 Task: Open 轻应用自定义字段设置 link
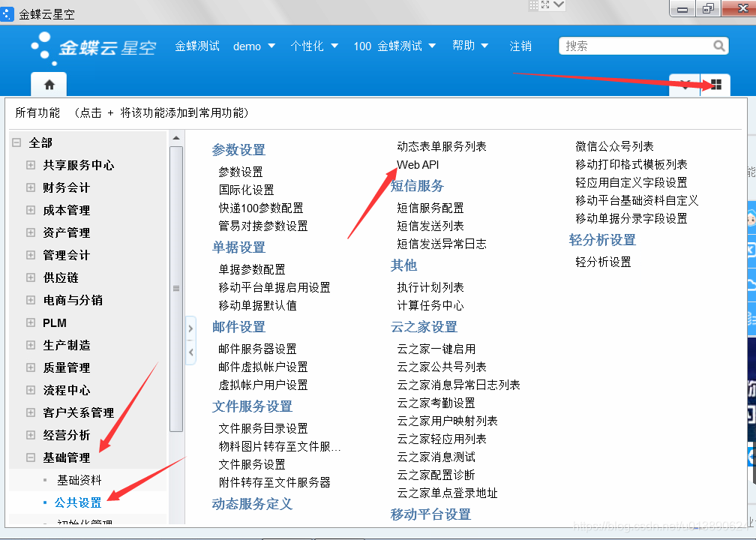click(x=631, y=183)
